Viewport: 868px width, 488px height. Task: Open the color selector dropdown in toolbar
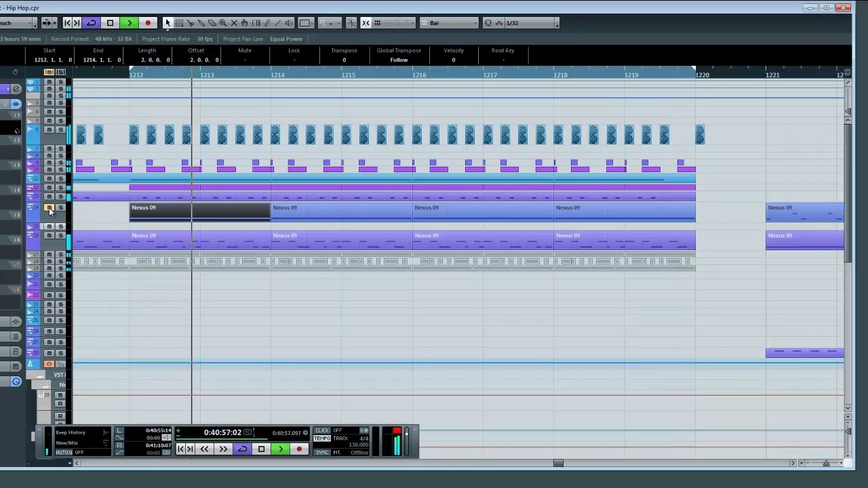click(306, 23)
